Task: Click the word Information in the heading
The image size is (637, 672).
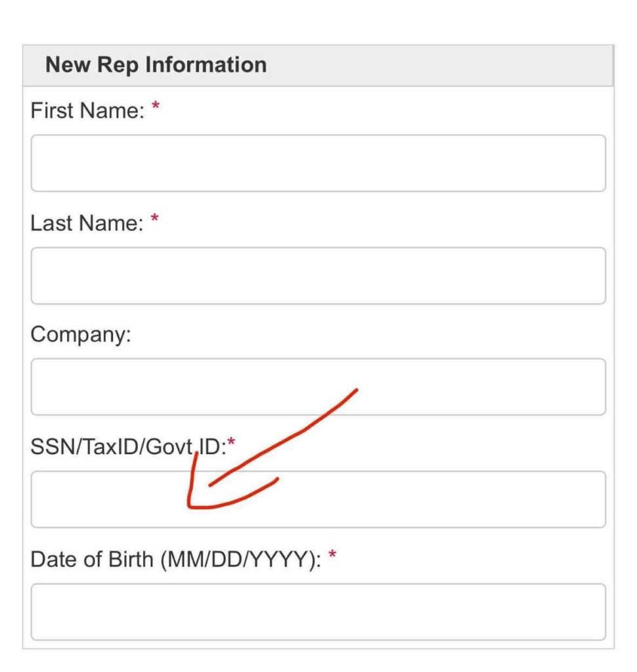Action: [206, 65]
